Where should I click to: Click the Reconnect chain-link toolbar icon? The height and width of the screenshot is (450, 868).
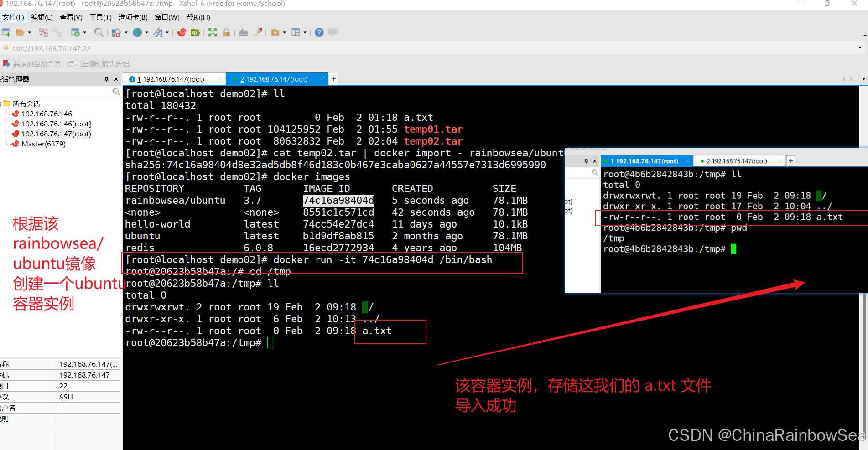pos(57,32)
